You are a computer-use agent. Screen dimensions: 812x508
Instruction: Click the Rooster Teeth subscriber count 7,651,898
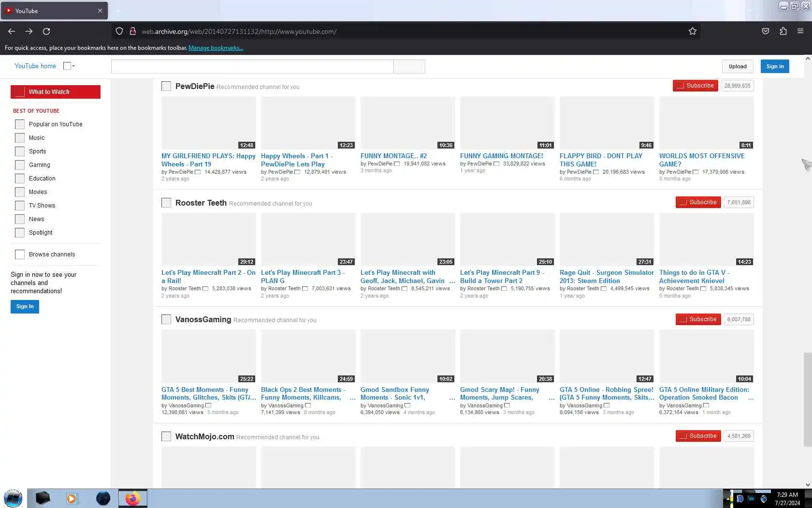[739, 202]
